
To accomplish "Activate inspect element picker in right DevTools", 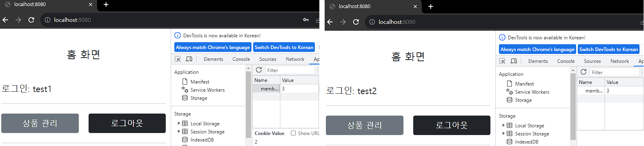I will tap(502, 61).
